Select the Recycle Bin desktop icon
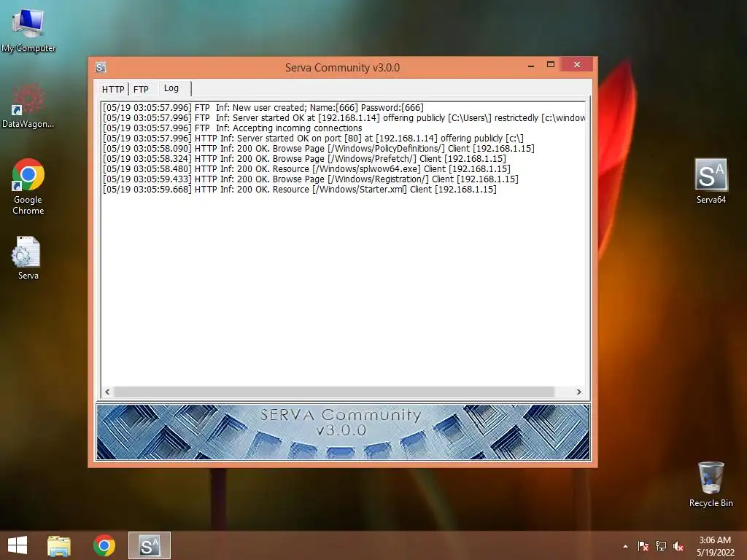Image resolution: width=747 pixels, height=560 pixels. (x=711, y=484)
